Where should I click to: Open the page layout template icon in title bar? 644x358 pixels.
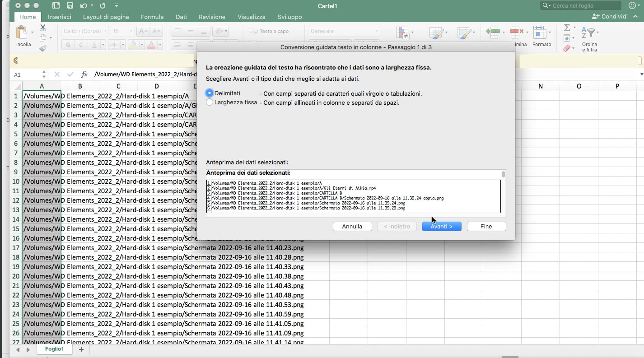pos(56,6)
